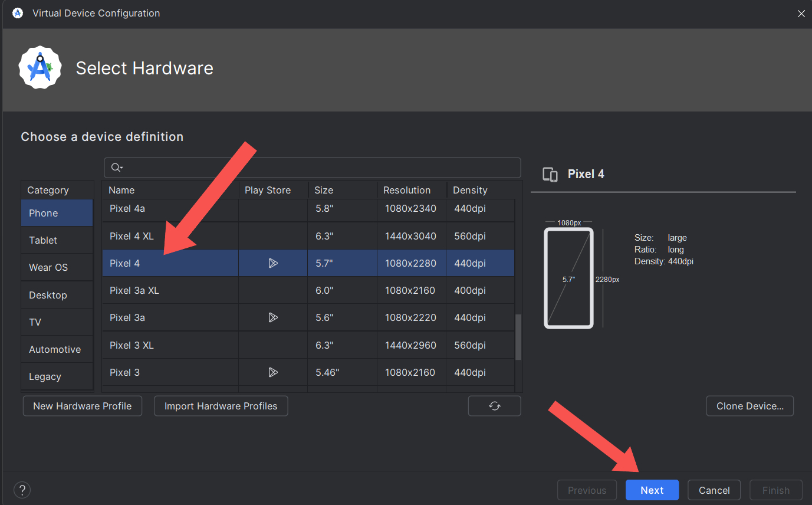Click the device search input field
812x505 pixels.
[x=313, y=168]
